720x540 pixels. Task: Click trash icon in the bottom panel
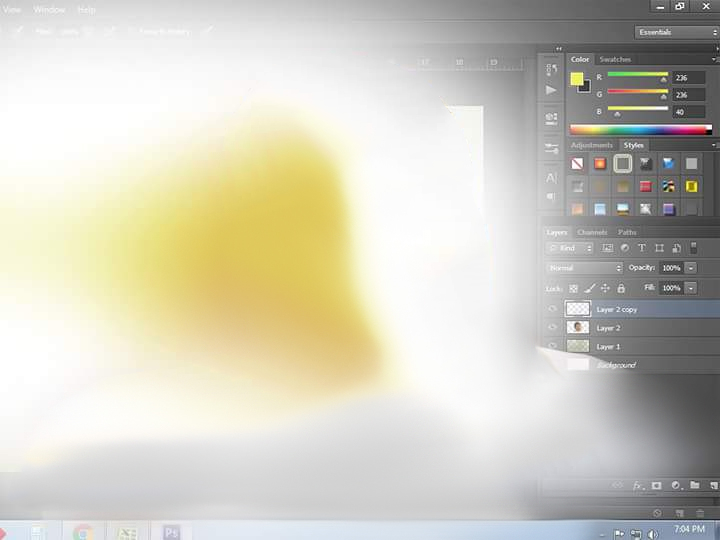700,513
